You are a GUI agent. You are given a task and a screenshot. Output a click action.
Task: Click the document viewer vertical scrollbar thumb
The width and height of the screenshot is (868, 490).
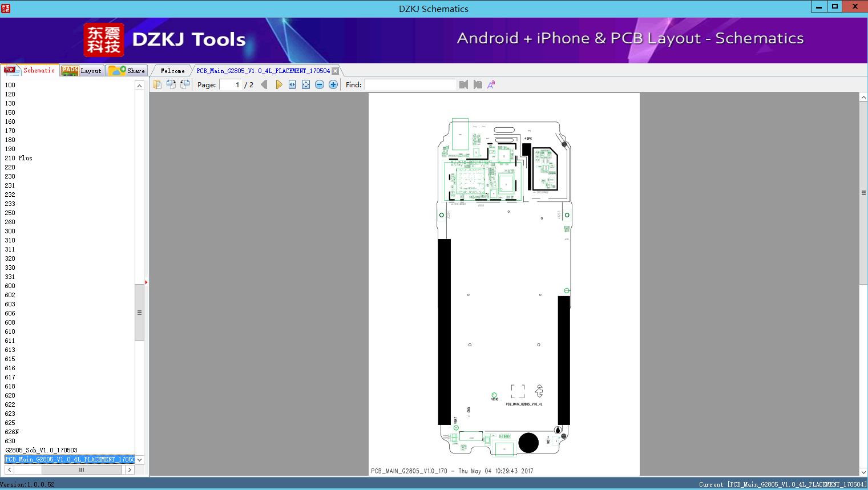click(863, 193)
